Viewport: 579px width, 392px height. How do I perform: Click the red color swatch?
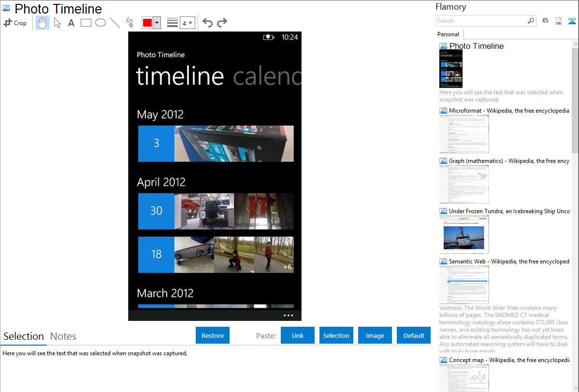click(147, 23)
